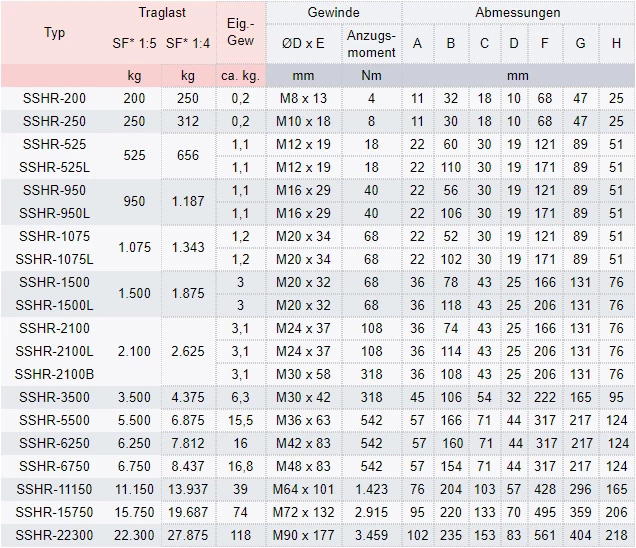Viewport: 636px width, 548px height.
Task: Click the Traglast header cell
Action: tap(163, 13)
